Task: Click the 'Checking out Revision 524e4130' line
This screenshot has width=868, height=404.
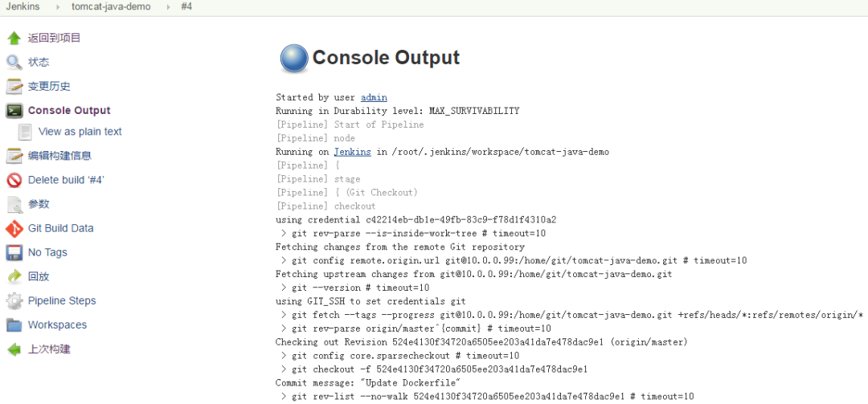Action: point(481,342)
